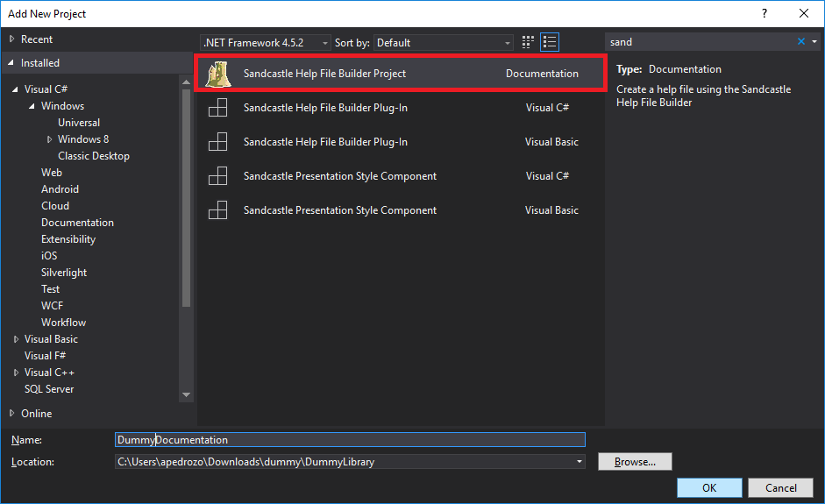Select Sandcastle Help File Builder Project template
Image resolution: width=825 pixels, height=504 pixels.
coord(400,74)
